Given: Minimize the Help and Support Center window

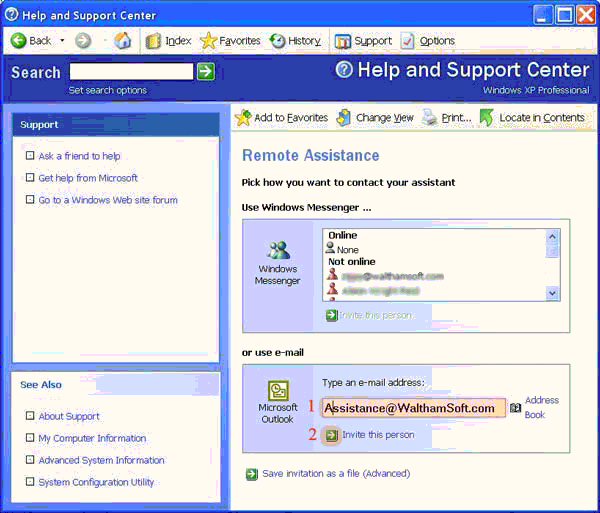Looking at the screenshot, I should 543,15.
